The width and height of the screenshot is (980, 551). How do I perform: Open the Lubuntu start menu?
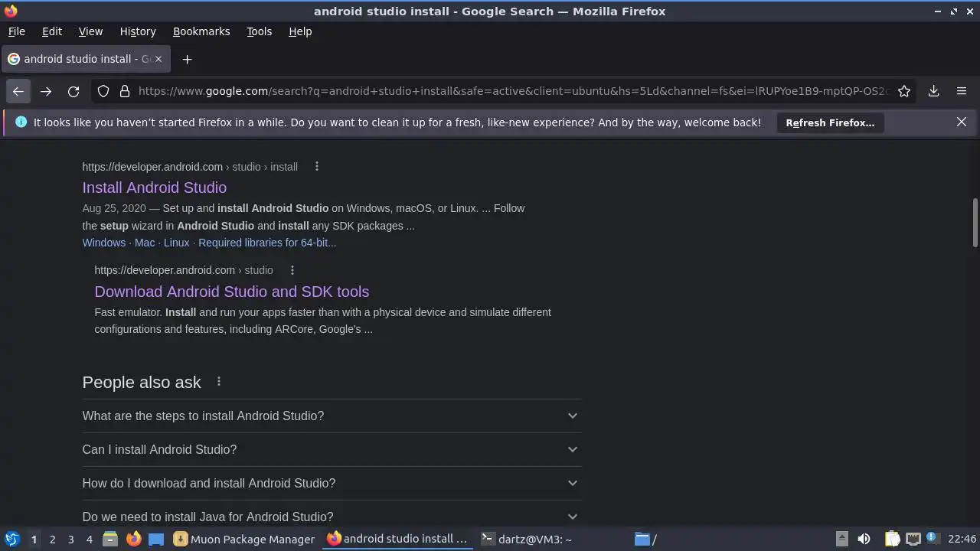[x=12, y=539]
